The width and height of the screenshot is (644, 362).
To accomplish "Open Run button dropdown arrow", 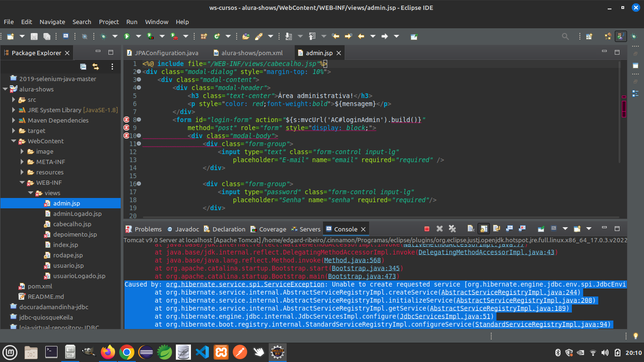I will tap(139, 36).
